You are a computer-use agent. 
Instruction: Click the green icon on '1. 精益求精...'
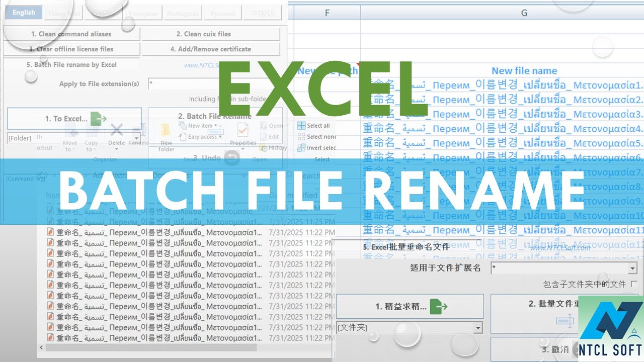click(438, 306)
